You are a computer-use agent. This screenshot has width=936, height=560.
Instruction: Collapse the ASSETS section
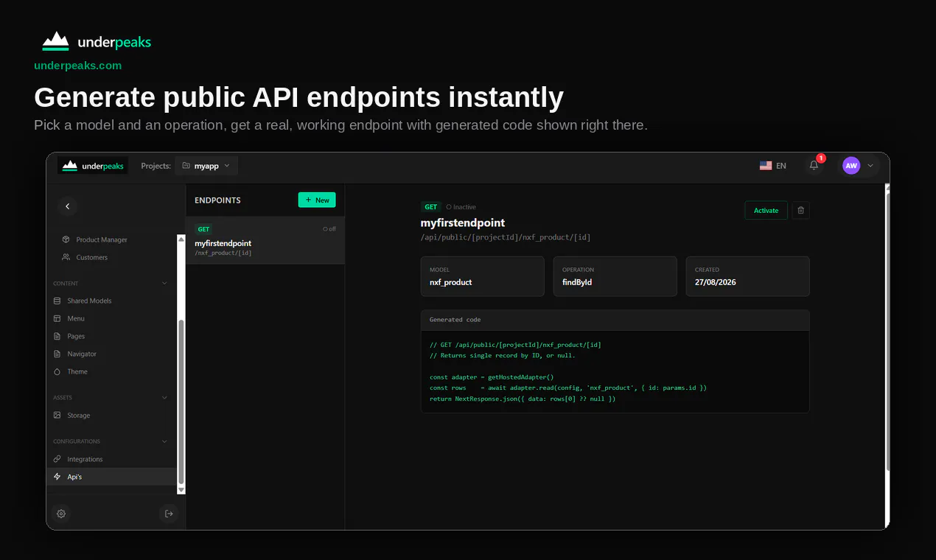tap(164, 397)
